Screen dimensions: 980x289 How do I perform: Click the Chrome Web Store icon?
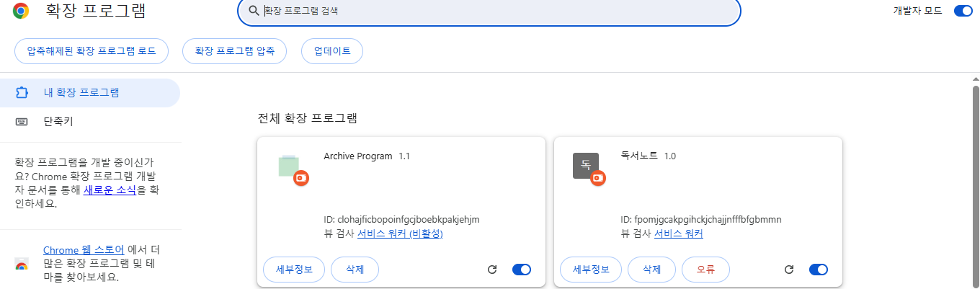[22, 264]
